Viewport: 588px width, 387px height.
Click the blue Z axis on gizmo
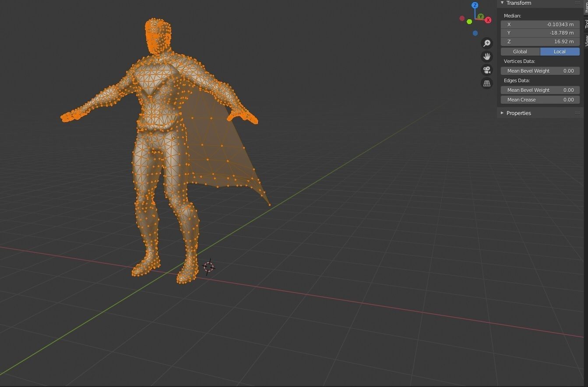[475, 5]
